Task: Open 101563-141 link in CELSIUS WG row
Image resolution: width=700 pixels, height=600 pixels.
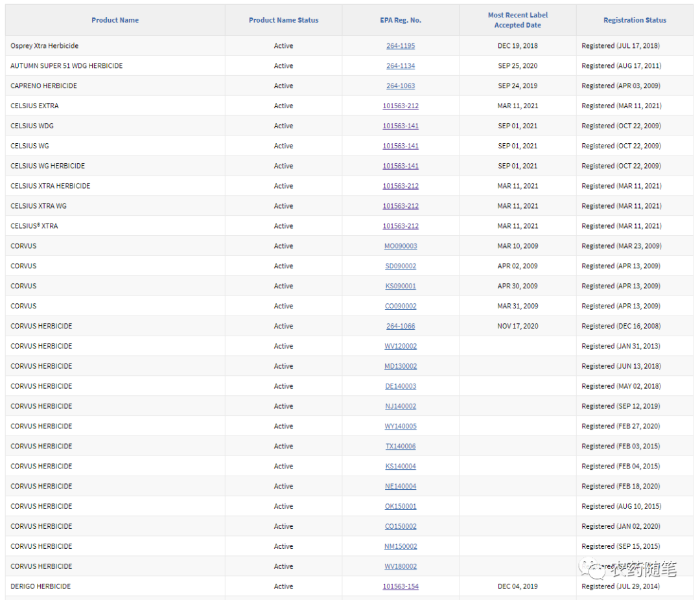Action: click(x=401, y=146)
